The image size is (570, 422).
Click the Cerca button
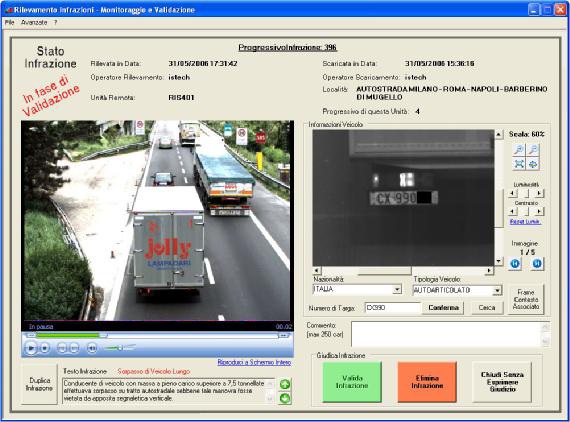click(x=487, y=308)
